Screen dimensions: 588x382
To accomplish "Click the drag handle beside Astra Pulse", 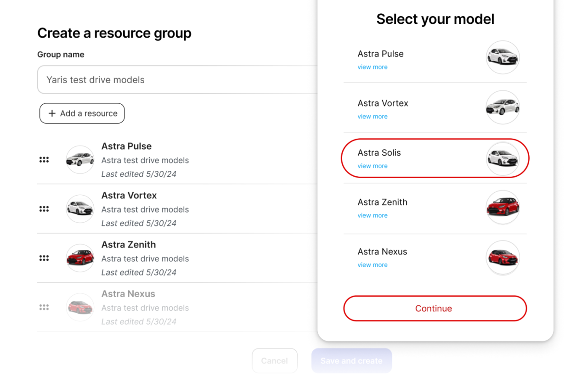I will pos(44,160).
